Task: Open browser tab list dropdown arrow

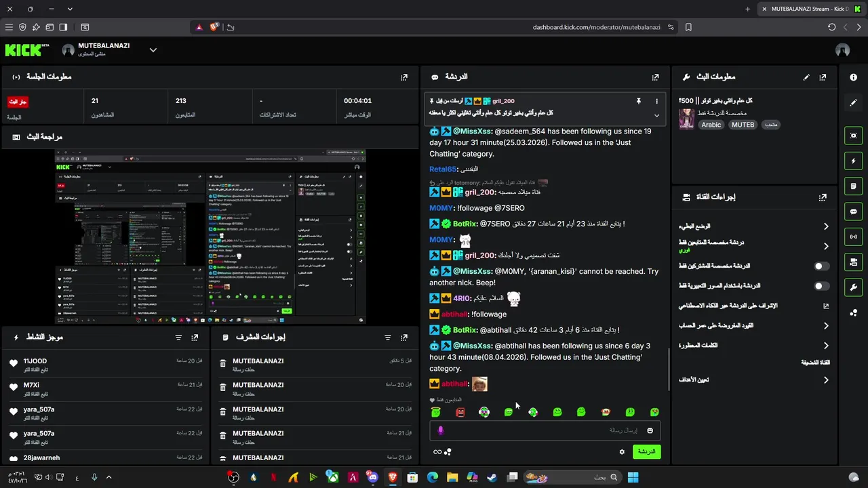Action: (x=70, y=9)
